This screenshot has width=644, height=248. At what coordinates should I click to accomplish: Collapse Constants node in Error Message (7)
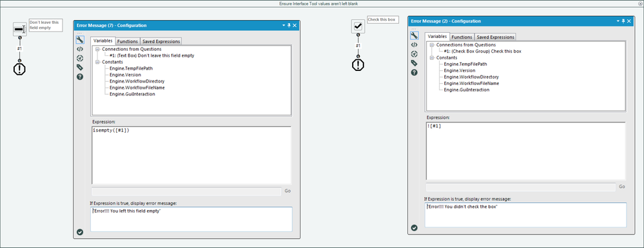[x=97, y=62]
